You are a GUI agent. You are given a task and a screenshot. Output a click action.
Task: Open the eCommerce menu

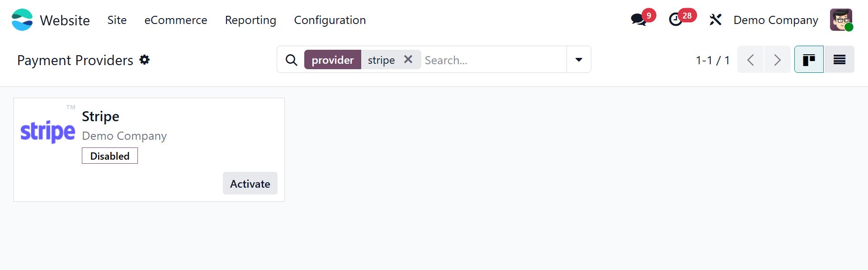point(176,20)
